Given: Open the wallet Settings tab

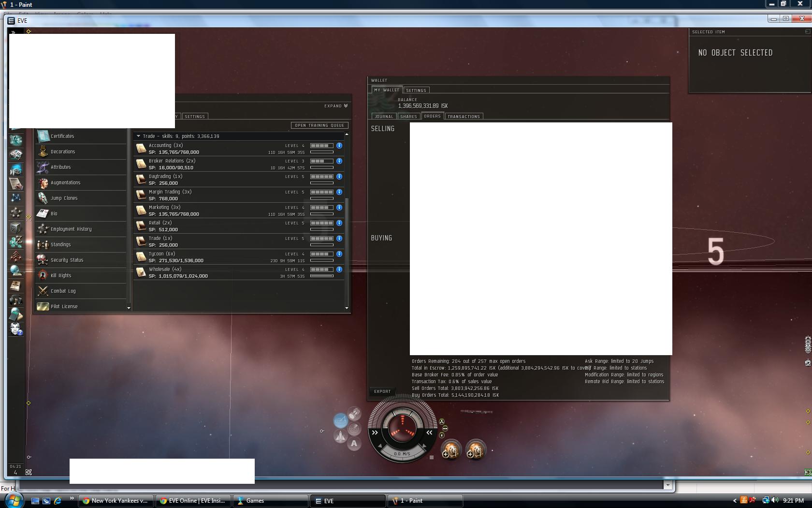Looking at the screenshot, I should tap(416, 90).
